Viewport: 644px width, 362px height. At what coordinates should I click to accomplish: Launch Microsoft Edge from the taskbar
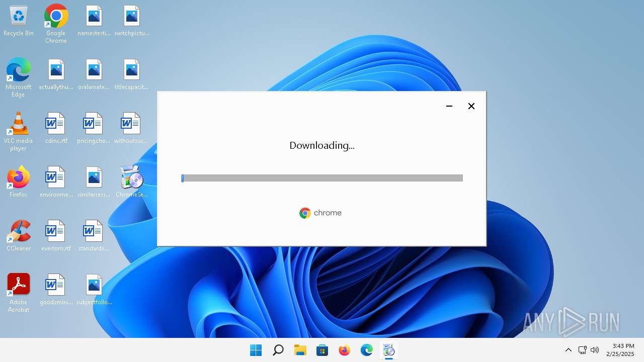pos(367,350)
